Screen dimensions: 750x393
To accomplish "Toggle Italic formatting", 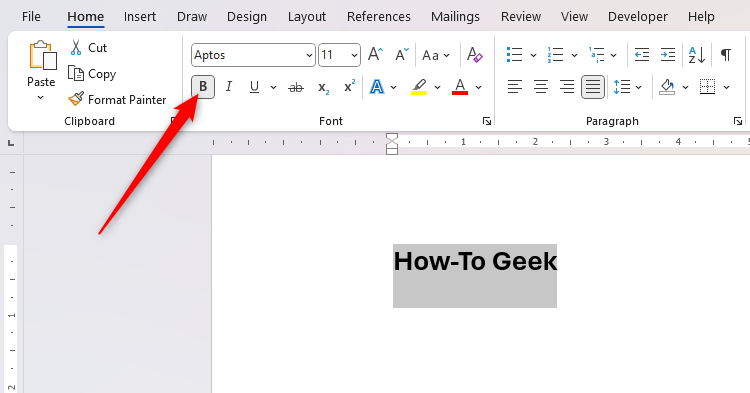I will click(x=229, y=87).
